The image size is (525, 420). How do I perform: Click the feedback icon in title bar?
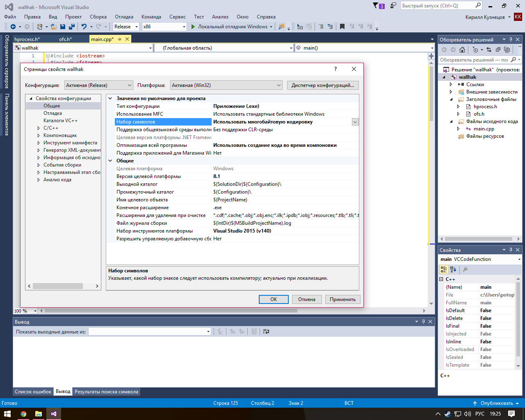pos(393,6)
